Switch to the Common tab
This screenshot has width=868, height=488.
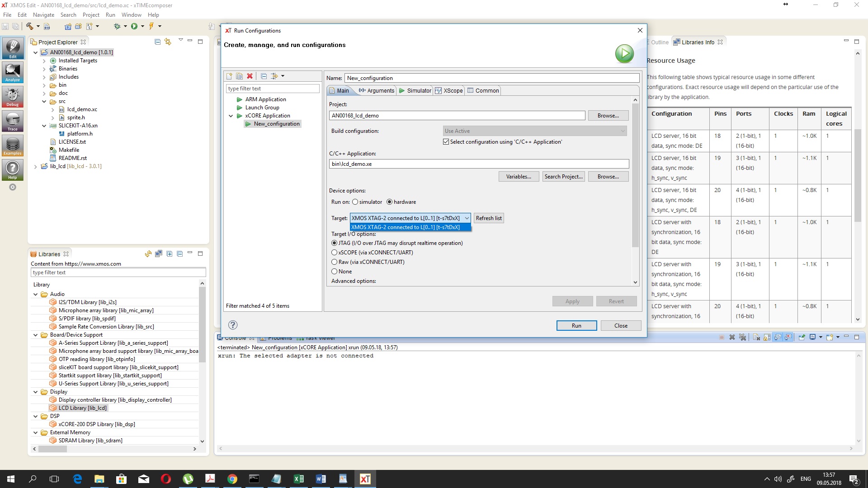click(x=483, y=90)
